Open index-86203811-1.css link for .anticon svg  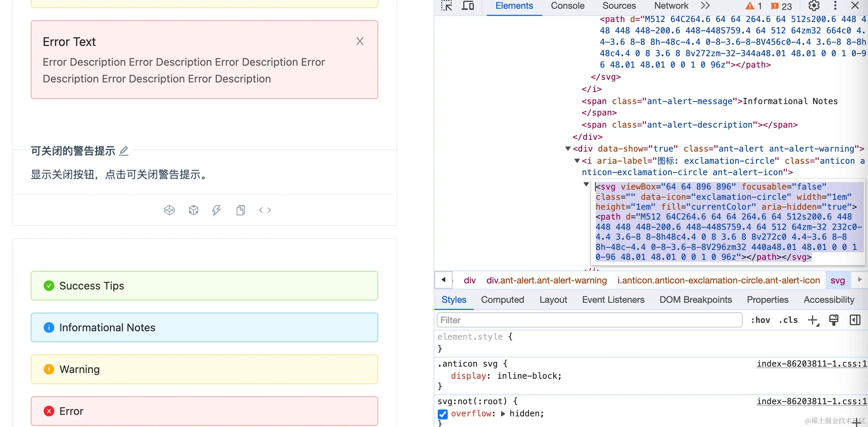(x=811, y=364)
